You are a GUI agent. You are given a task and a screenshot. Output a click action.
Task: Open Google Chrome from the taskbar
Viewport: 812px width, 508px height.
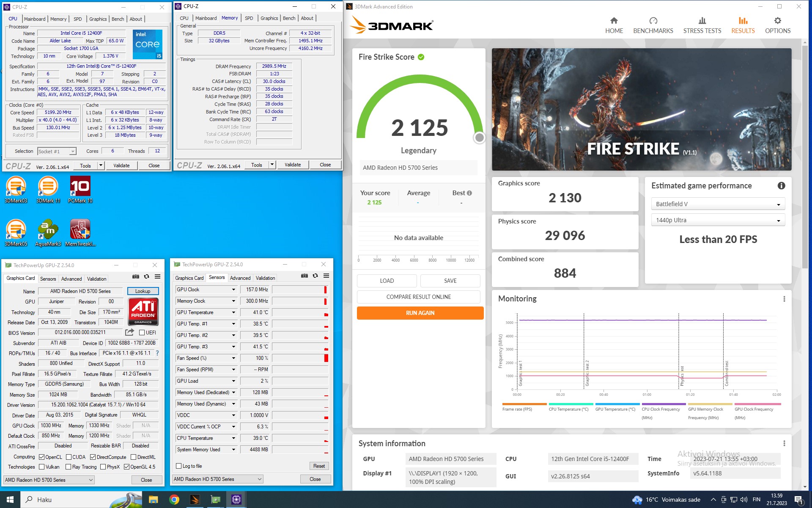click(x=174, y=500)
